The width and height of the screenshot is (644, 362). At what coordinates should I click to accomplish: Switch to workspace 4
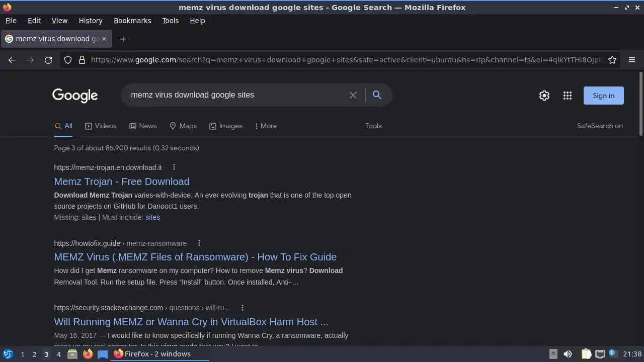point(58,354)
